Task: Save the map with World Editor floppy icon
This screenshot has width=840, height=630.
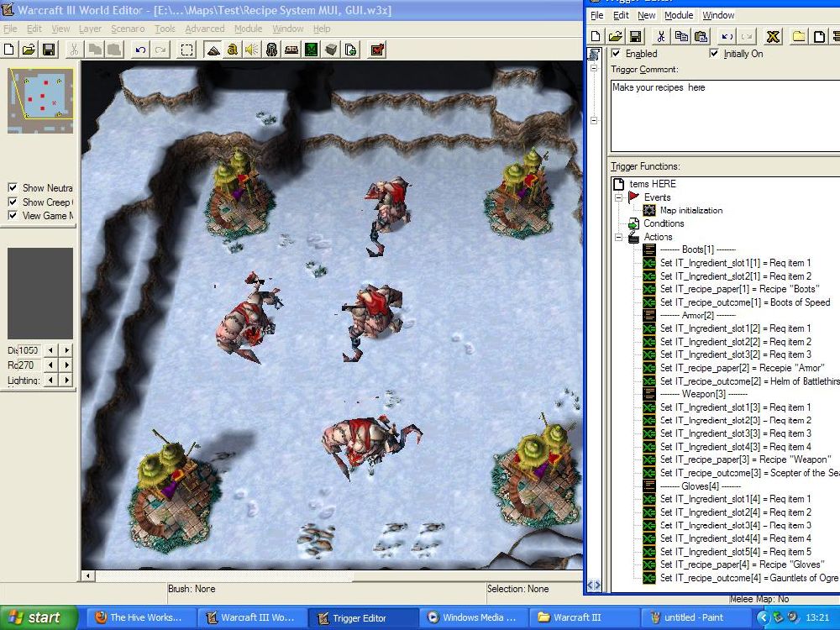Action: click(49, 50)
